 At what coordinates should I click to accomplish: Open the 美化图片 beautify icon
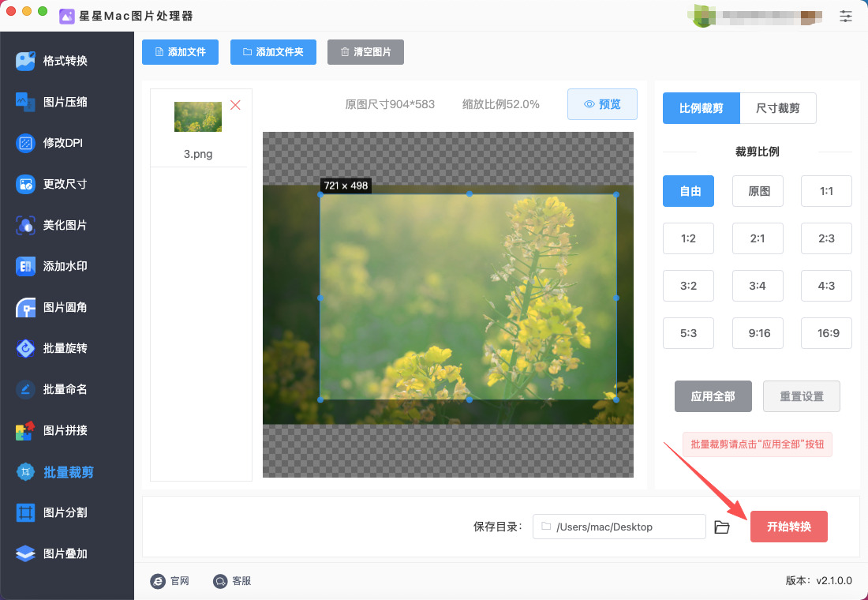pos(25,225)
